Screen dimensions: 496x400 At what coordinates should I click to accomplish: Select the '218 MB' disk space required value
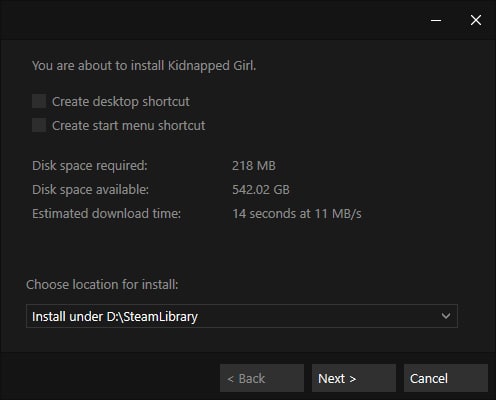(254, 166)
